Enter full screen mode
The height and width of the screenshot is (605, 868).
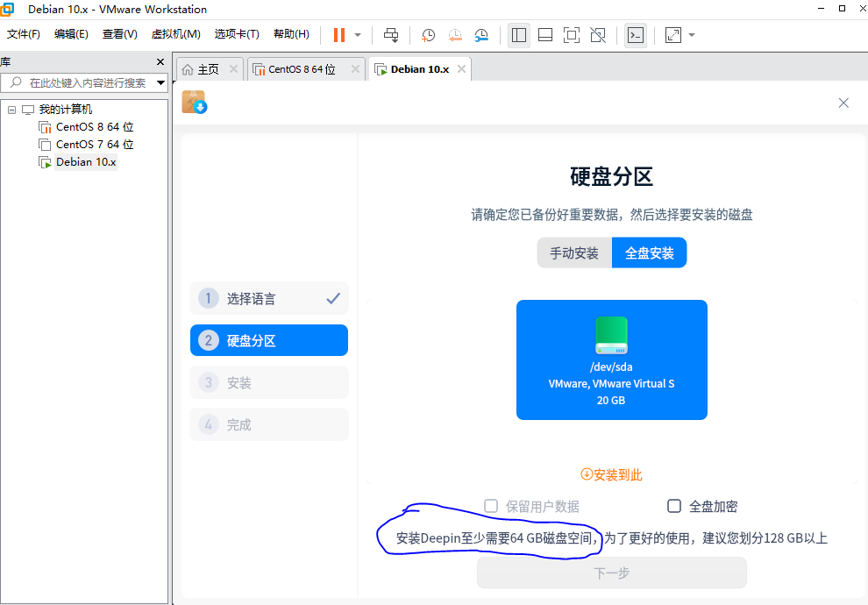coord(572,35)
